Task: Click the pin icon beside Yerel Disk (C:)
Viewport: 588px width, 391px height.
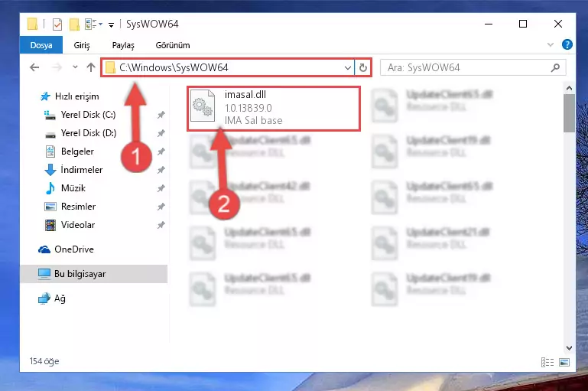Action: (x=161, y=115)
